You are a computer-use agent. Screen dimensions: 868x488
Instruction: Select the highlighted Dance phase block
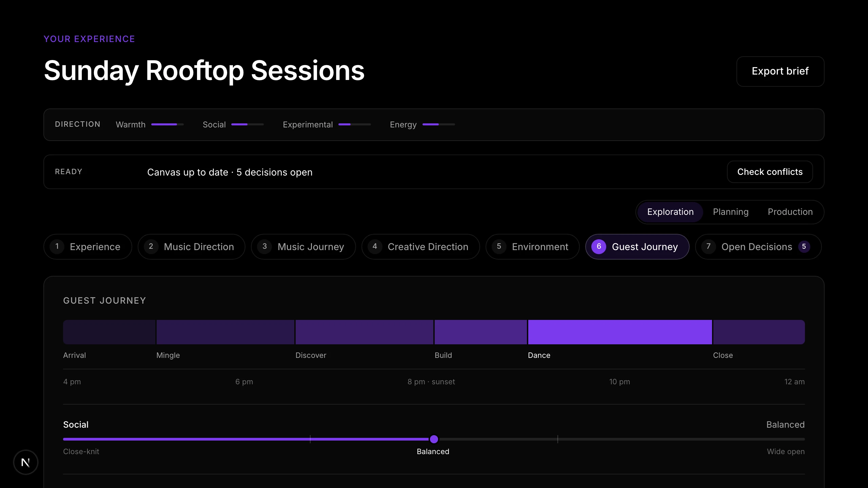tap(620, 332)
